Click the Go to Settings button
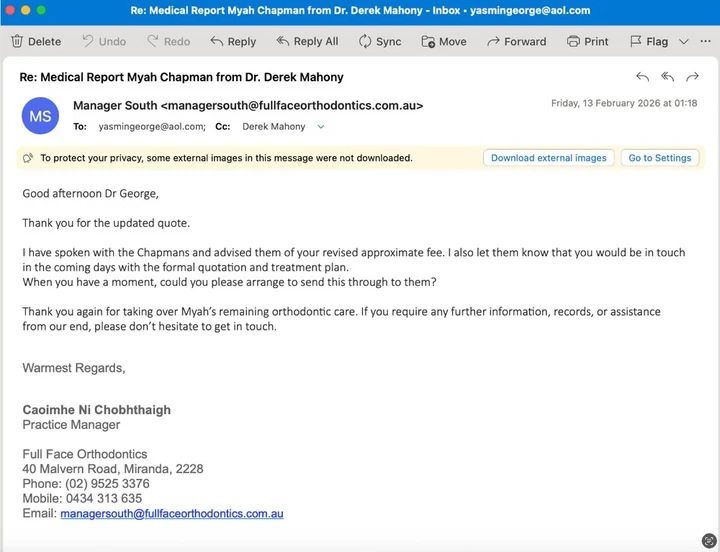Viewport: 720px width, 552px height. [660, 158]
